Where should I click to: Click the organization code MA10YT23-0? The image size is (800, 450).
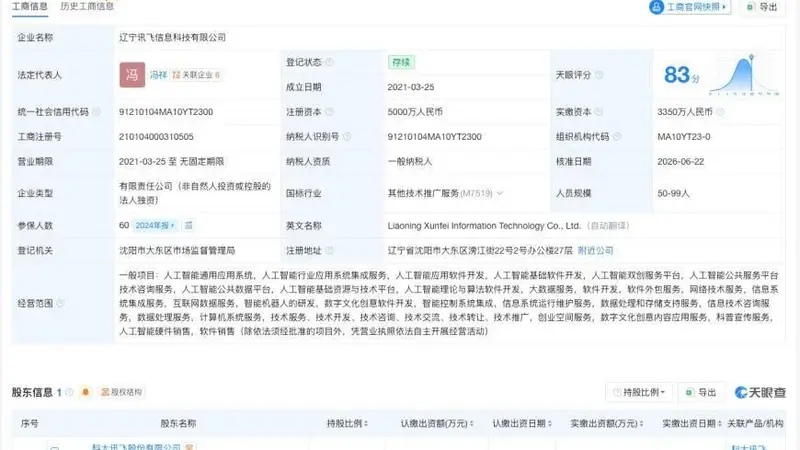pos(684,137)
